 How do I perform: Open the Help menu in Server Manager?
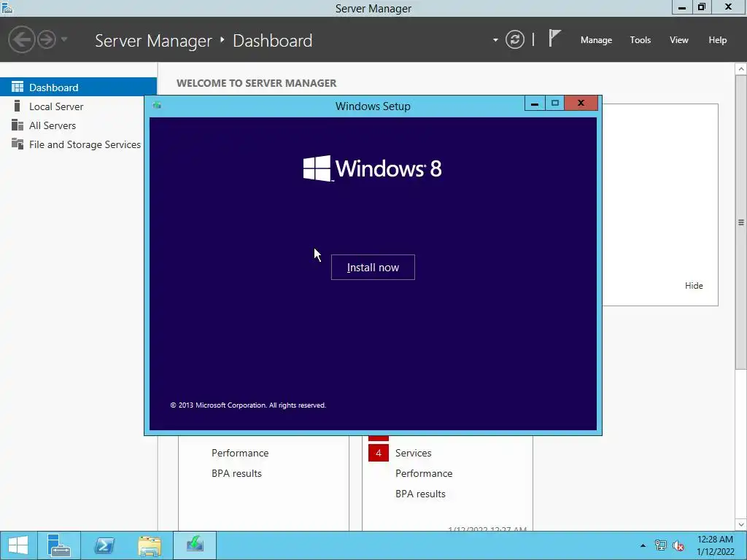[x=717, y=40]
